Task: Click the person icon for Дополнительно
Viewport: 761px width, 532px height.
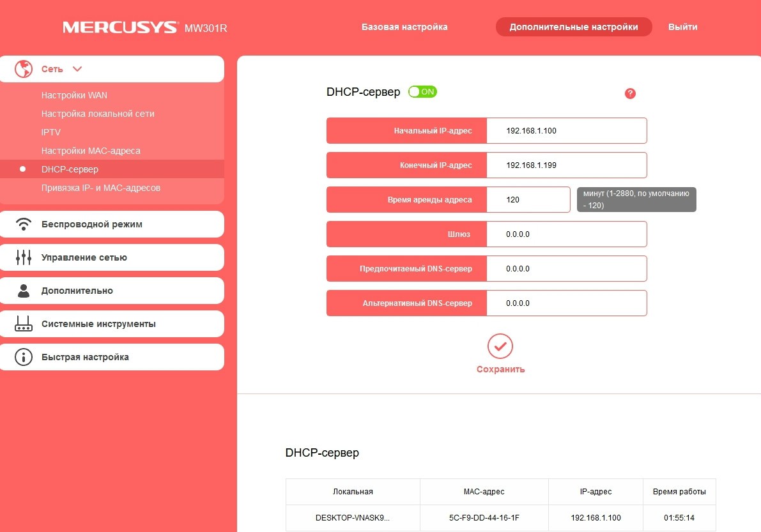Action: [24, 291]
